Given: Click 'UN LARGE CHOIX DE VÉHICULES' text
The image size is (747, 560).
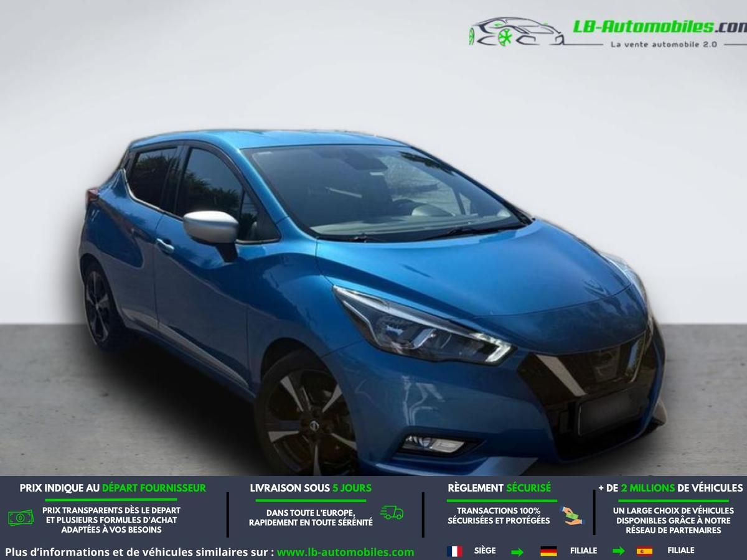Looking at the screenshot, I should point(673,510).
